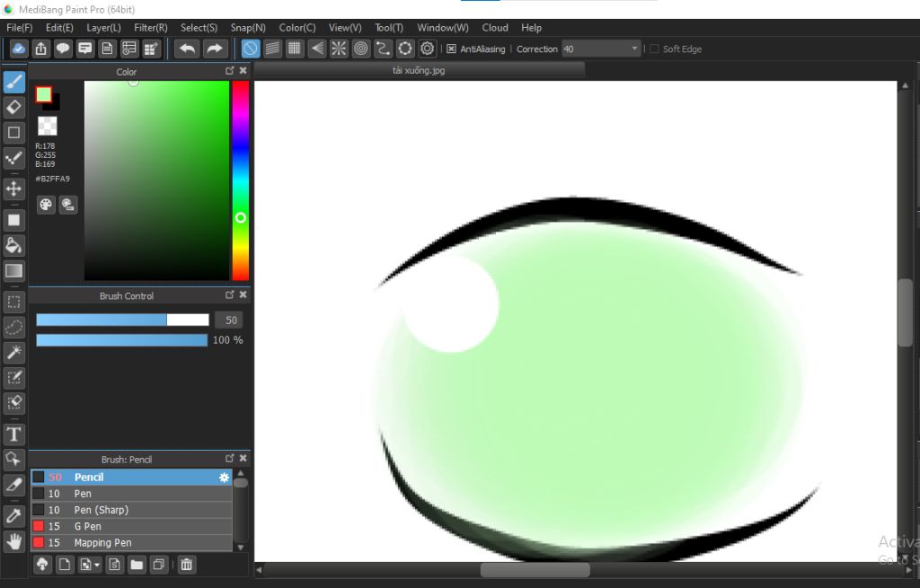This screenshot has height=588, width=920.
Task: Select the transparent color swatch
Action: click(x=48, y=126)
